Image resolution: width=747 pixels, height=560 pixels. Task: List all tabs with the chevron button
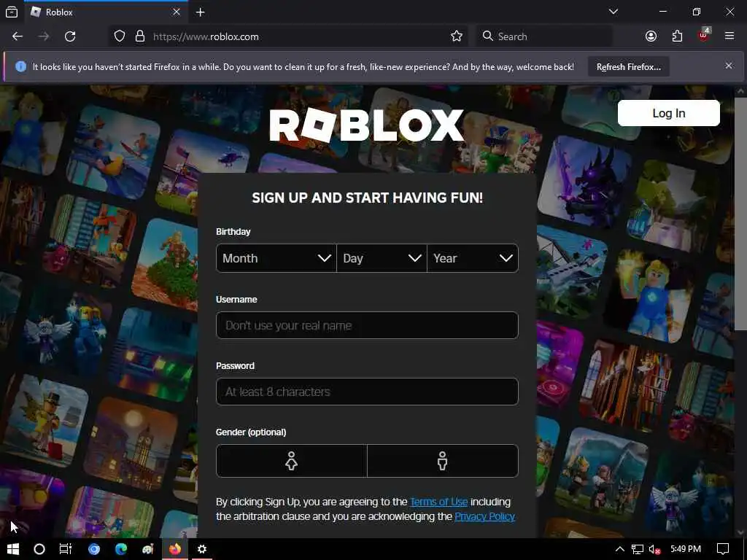[x=614, y=12]
